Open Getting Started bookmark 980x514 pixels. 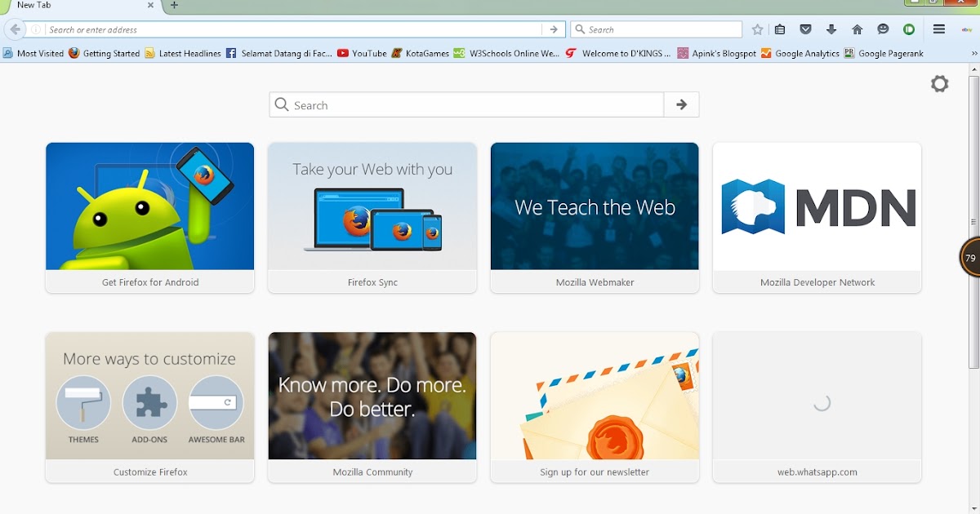coord(104,53)
